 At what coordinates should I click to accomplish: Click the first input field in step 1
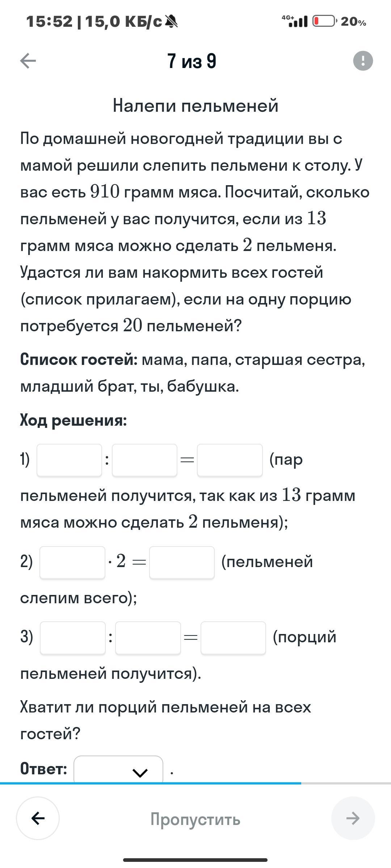tap(70, 460)
